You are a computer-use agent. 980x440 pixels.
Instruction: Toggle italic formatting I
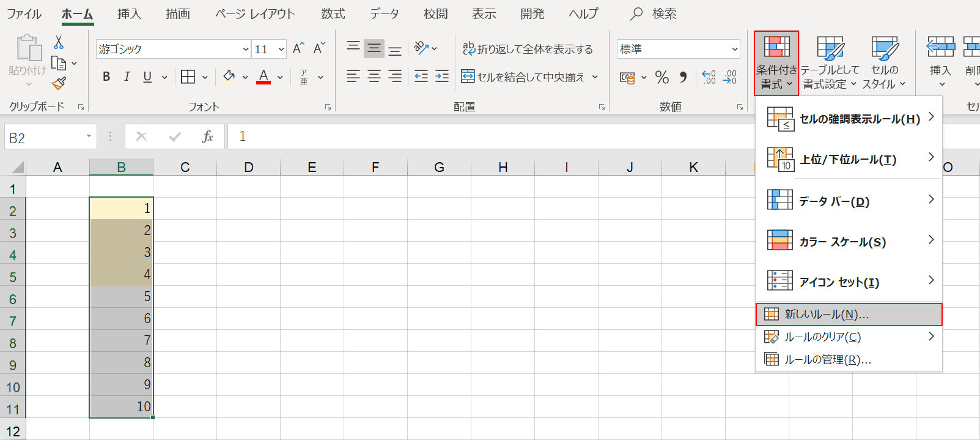(x=127, y=76)
